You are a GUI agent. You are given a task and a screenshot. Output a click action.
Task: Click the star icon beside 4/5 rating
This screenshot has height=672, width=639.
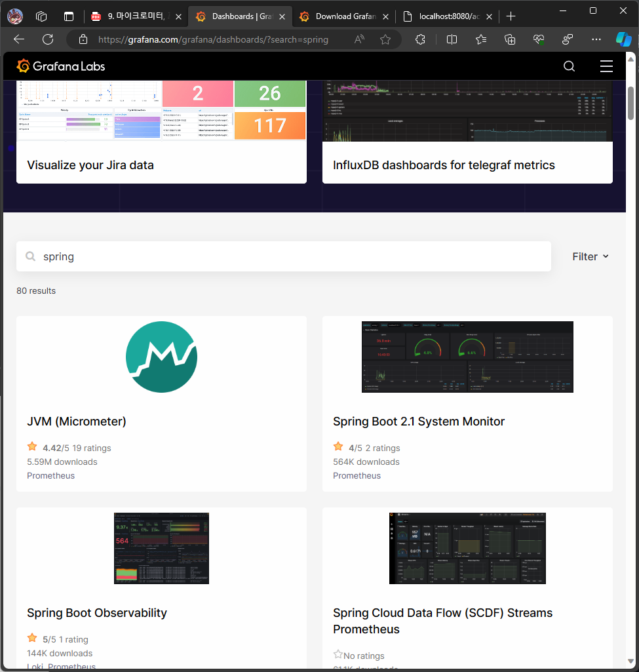pyautogui.click(x=338, y=446)
